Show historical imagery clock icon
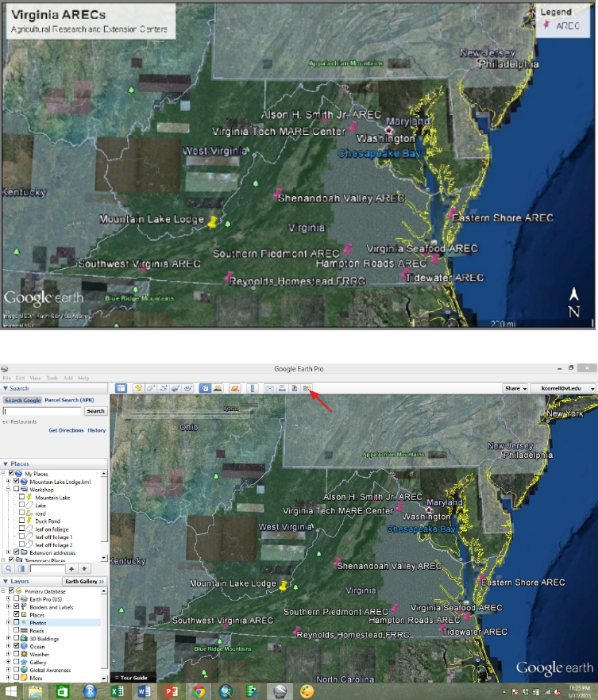The width and height of the screenshot is (598, 700). [205, 388]
